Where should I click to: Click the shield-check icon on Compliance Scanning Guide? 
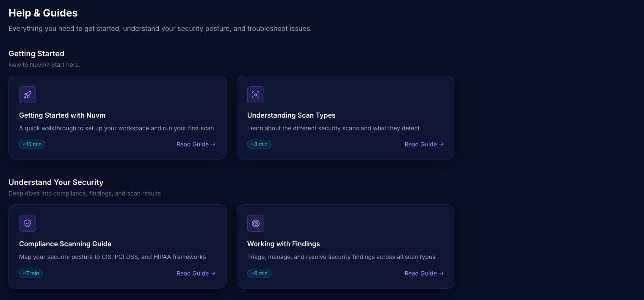(x=28, y=223)
